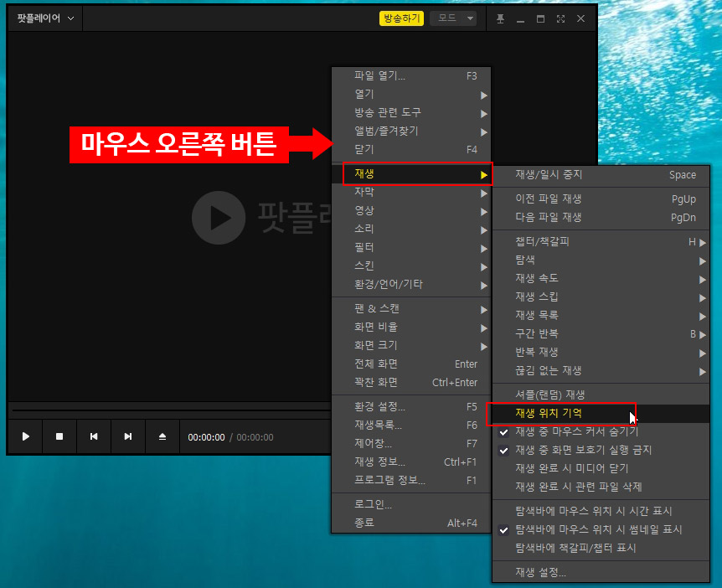Expand the 앨범/즐겨찾기 submenu

coord(411,132)
